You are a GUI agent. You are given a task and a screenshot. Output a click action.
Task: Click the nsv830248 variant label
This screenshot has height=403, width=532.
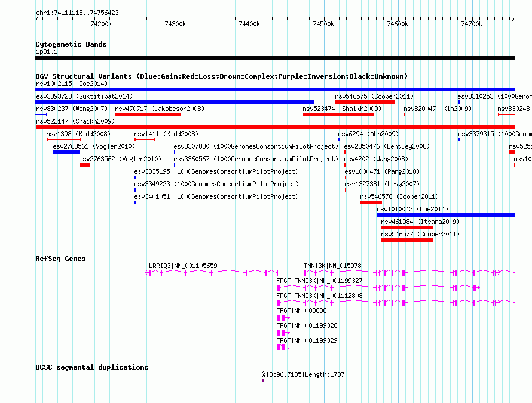pos(514,109)
